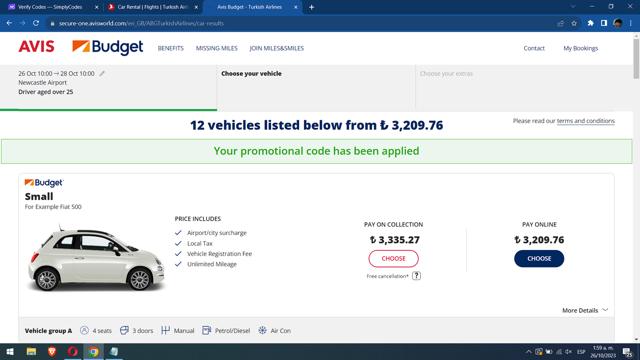This screenshot has width=640, height=360.
Task: Expand More Details for the Small car
Action: point(585,310)
